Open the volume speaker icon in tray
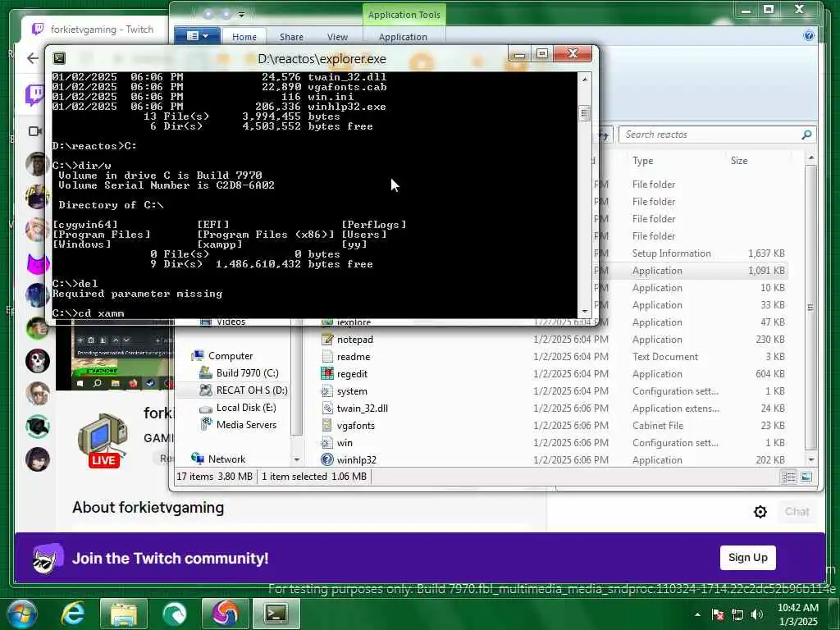The image size is (840, 630). pos(757,614)
